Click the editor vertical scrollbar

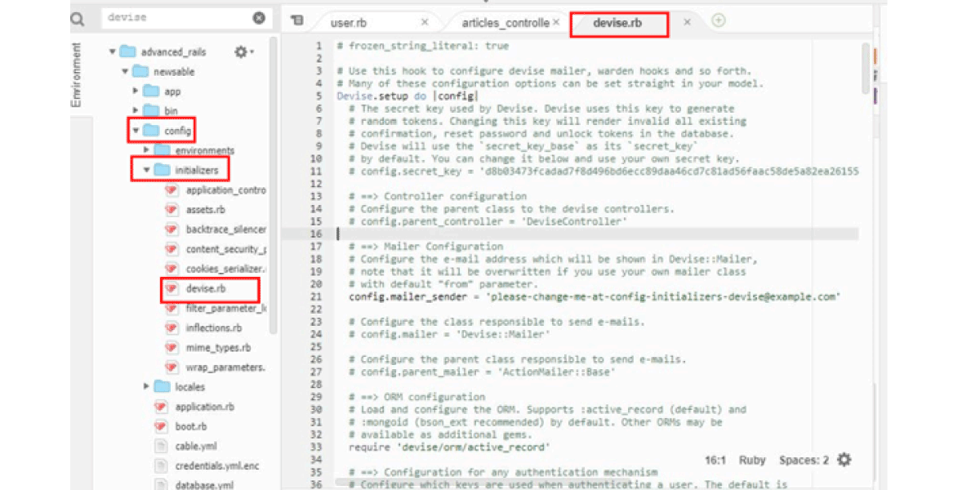[x=865, y=69]
